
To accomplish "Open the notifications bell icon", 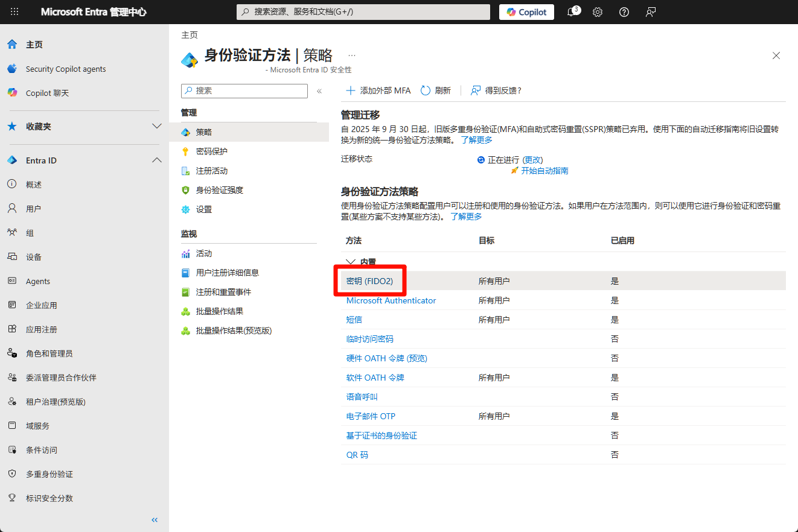I will click(x=571, y=12).
